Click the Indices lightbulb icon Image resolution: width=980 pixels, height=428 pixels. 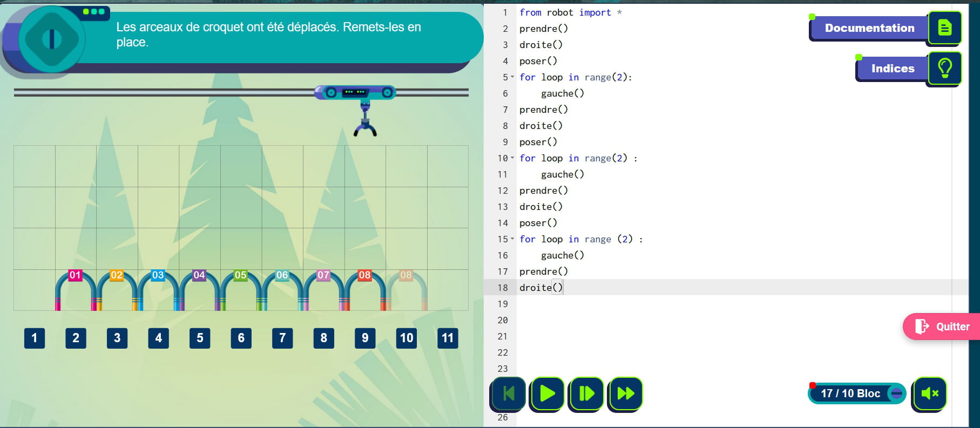click(x=944, y=68)
